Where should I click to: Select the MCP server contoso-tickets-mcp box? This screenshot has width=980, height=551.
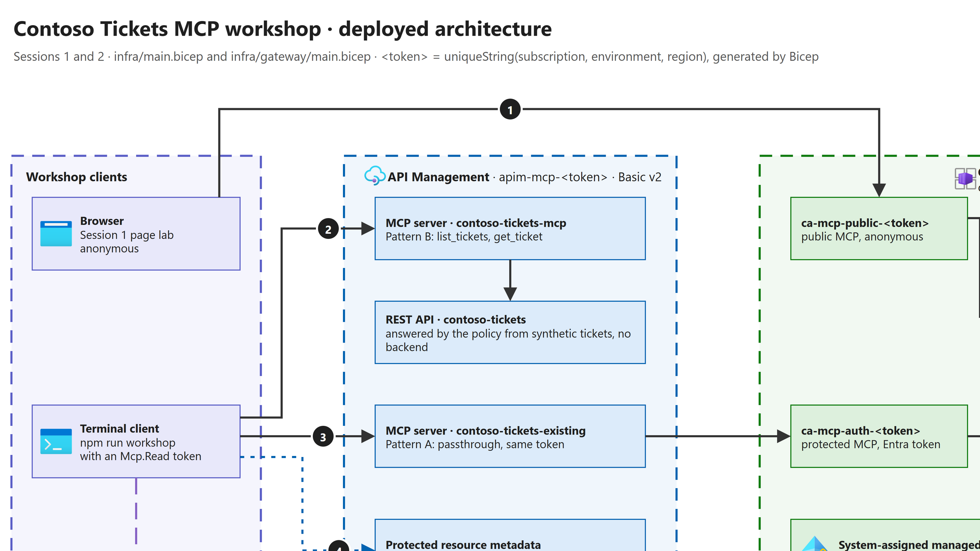click(x=510, y=229)
